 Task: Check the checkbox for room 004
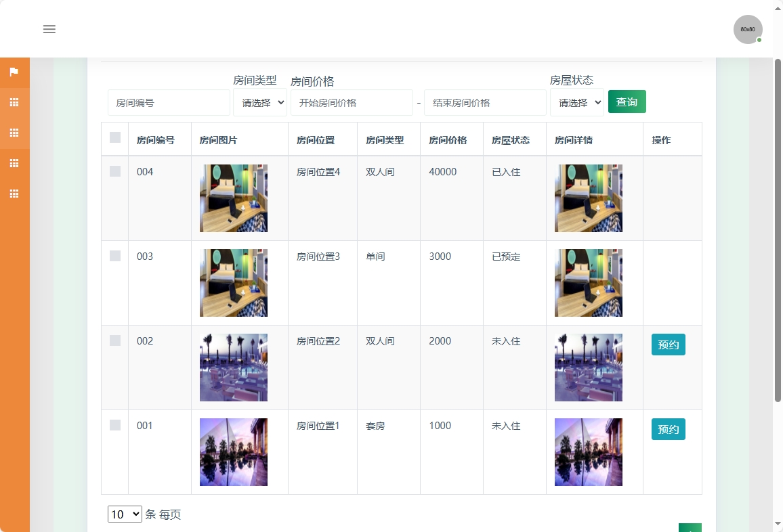pyautogui.click(x=114, y=171)
